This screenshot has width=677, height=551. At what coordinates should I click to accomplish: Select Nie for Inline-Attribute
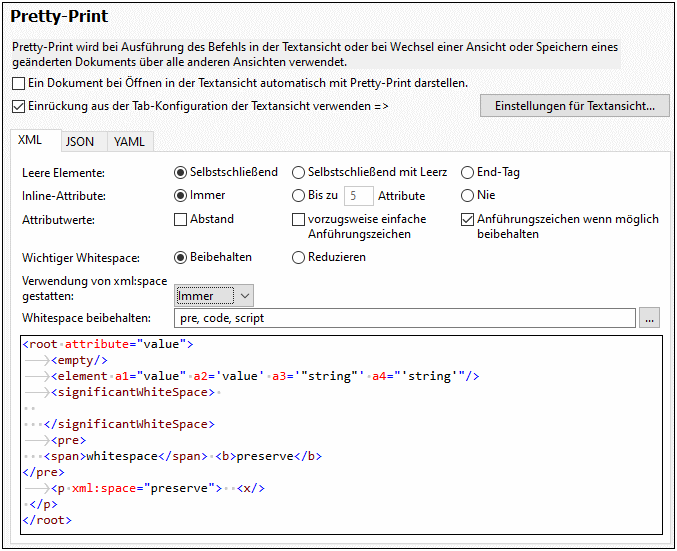[x=467, y=196]
